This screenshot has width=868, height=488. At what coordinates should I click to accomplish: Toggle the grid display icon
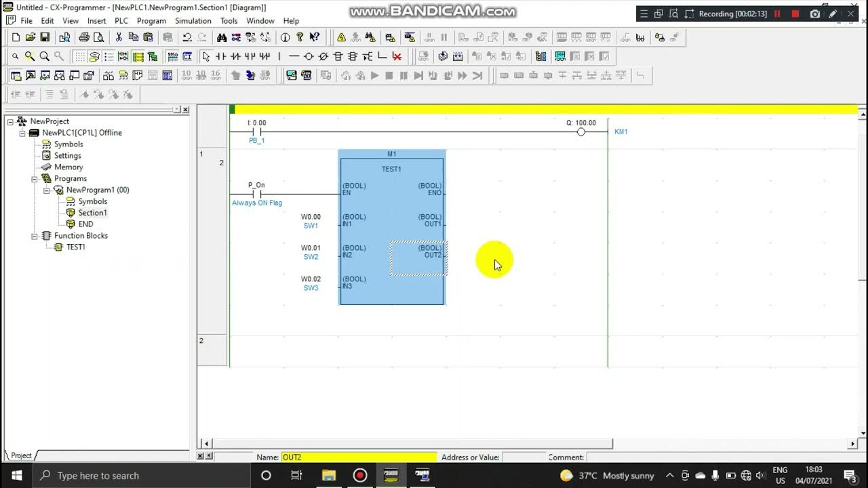pyautogui.click(x=80, y=56)
